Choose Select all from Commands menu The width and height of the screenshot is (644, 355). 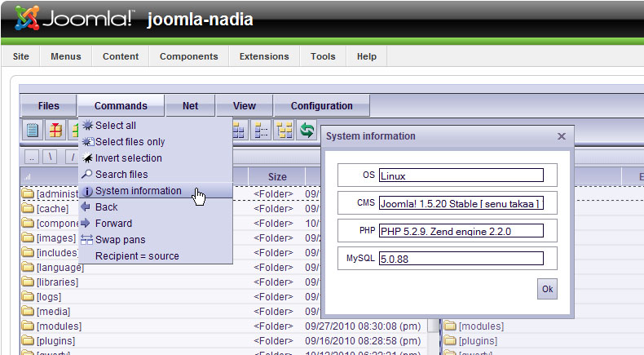pos(156,125)
